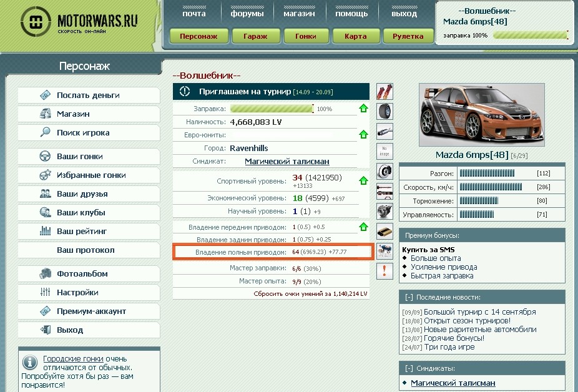Click the orange exclamation mark icon
Screen dimensions: 578x392
385,271
